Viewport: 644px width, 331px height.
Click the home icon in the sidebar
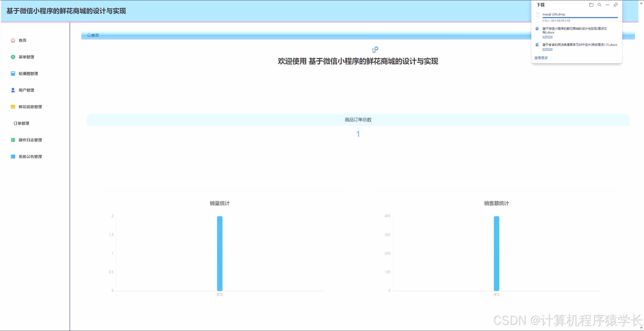click(13, 40)
